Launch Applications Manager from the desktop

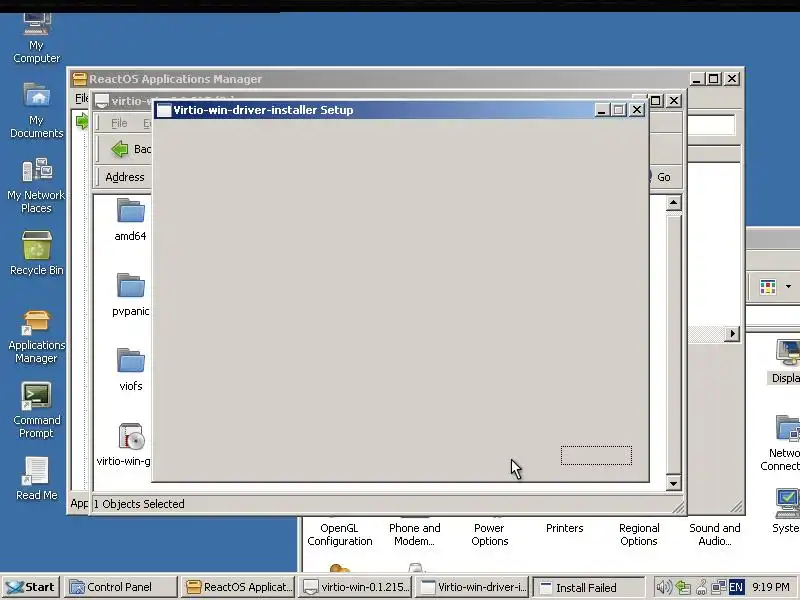pyautogui.click(x=37, y=337)
